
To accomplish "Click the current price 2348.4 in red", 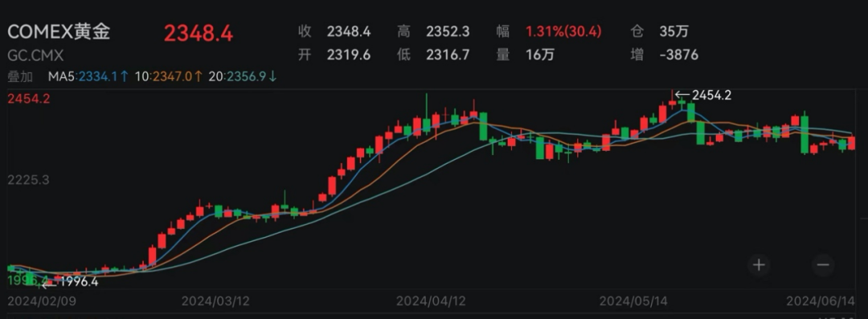I will [199, 34].
